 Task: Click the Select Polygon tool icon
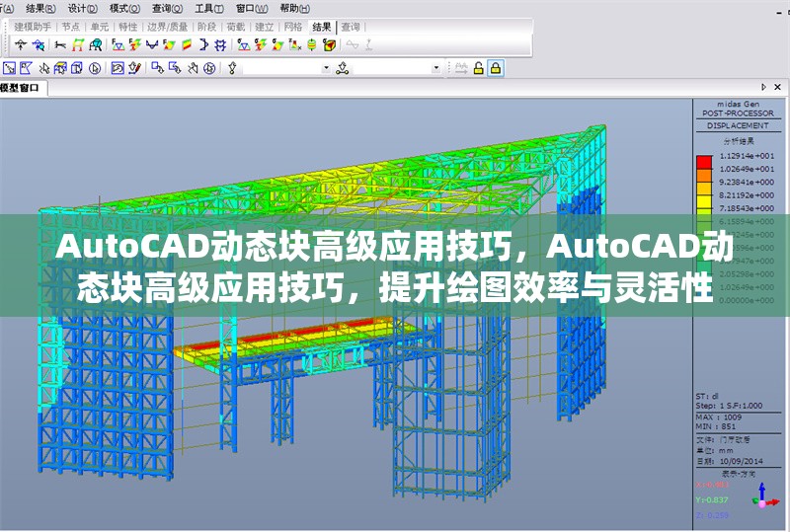coord(26,68)
